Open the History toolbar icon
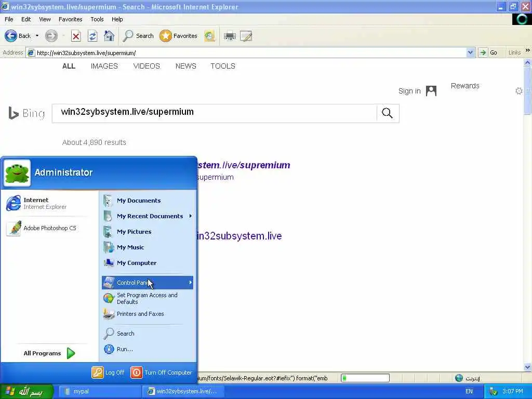Screen dimensions: 532x399 point(210,36)
